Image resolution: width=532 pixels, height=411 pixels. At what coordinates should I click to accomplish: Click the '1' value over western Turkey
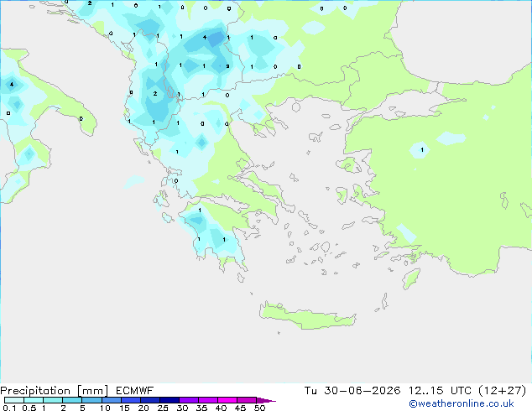tap(422, 149)
